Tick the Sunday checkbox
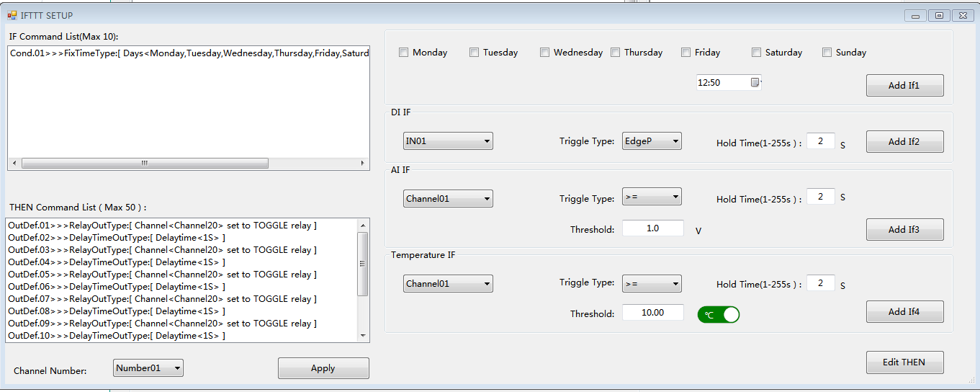The height and width of the screenshot is (392, 980). 827,53
